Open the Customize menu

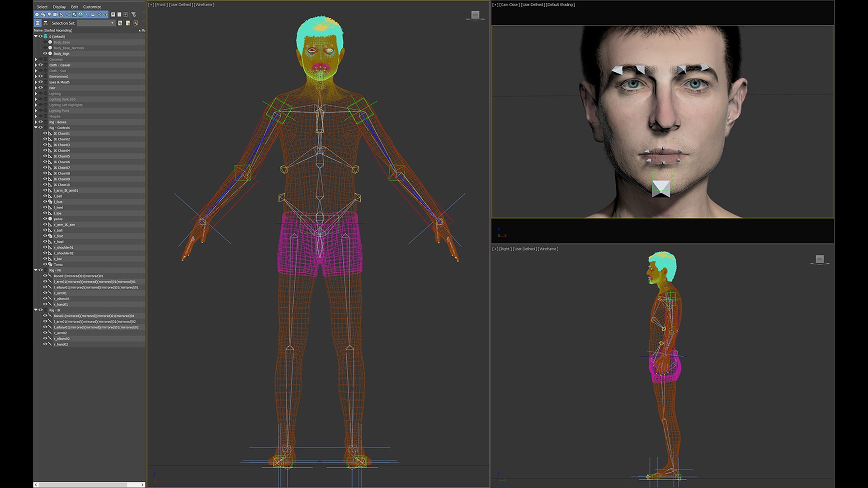point(92,7)
